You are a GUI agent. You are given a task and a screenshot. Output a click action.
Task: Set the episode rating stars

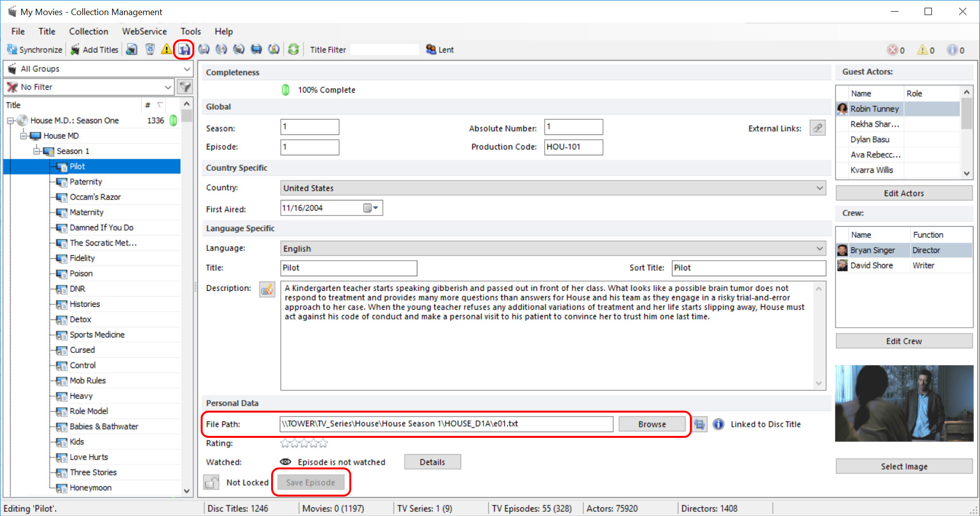304,443
